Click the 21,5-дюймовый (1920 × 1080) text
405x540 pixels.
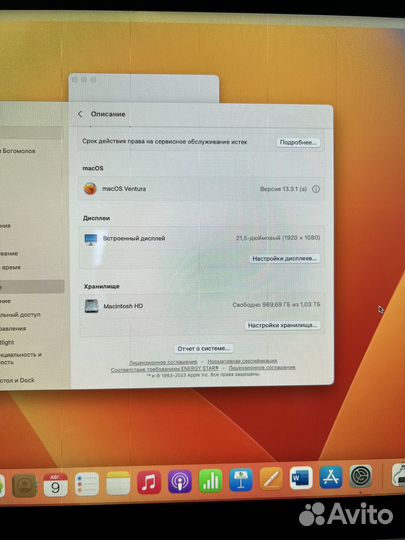point(278,238)
